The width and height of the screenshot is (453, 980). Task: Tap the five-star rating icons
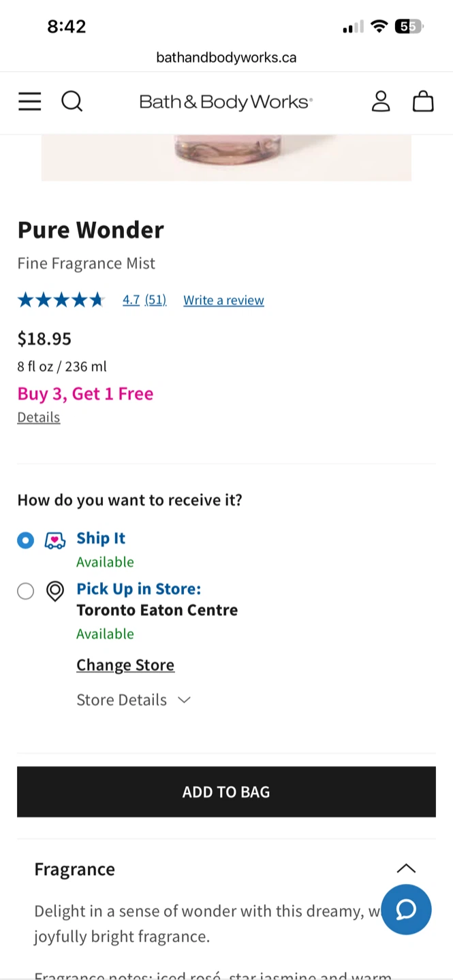tap(61, 300)
